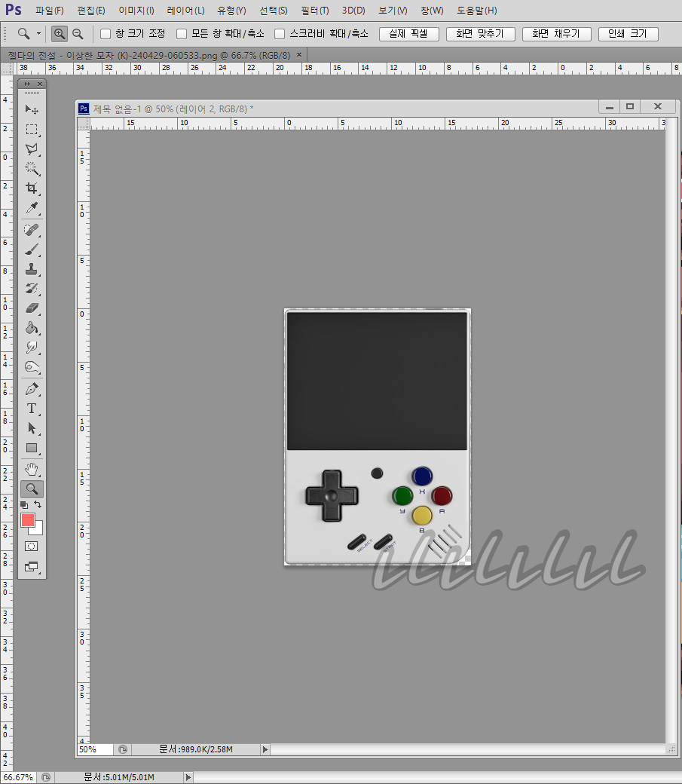Expand the toolbox to two columns

[27, 84]
